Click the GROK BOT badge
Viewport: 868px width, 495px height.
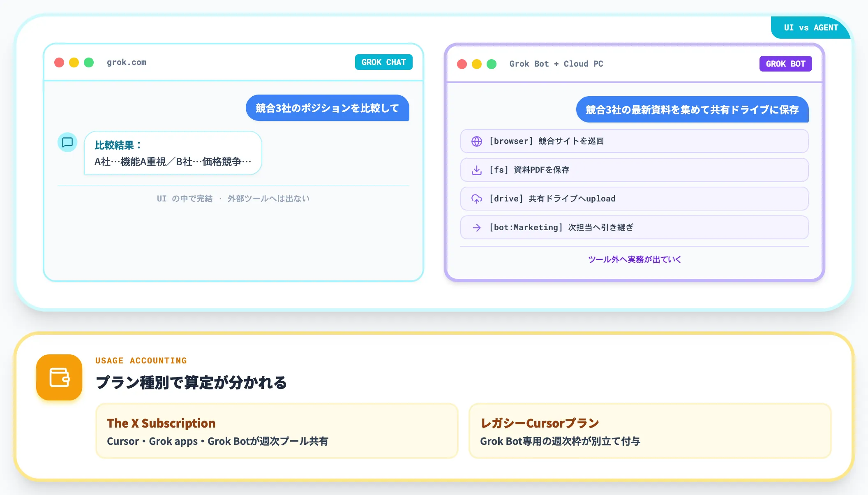pos(786,64)
